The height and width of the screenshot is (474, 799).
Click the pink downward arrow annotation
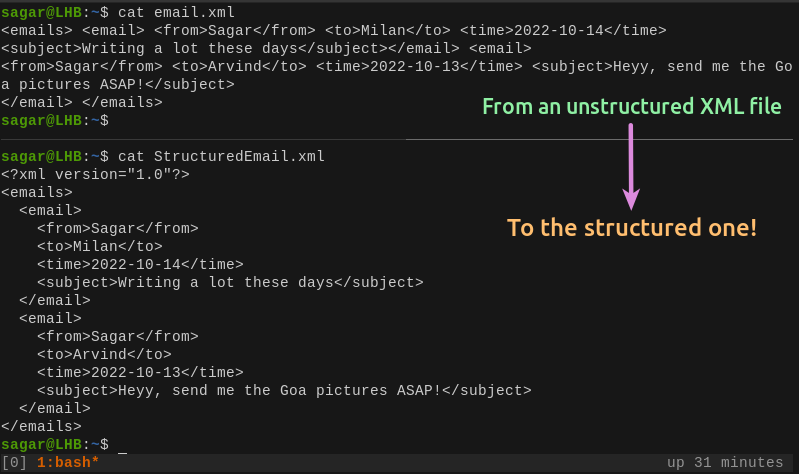(x=631, y=165)
